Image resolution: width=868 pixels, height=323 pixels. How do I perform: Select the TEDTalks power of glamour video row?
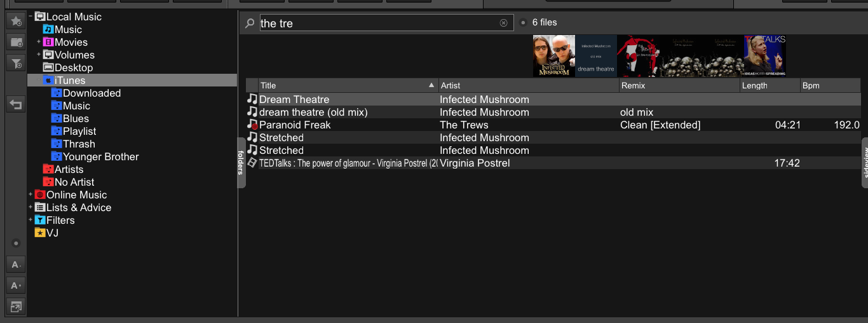[x=553, y=163]
